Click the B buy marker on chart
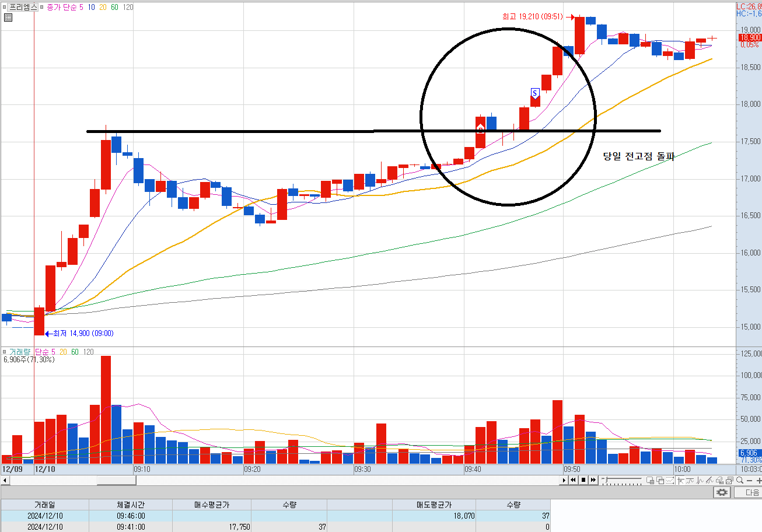 [480, 129]
